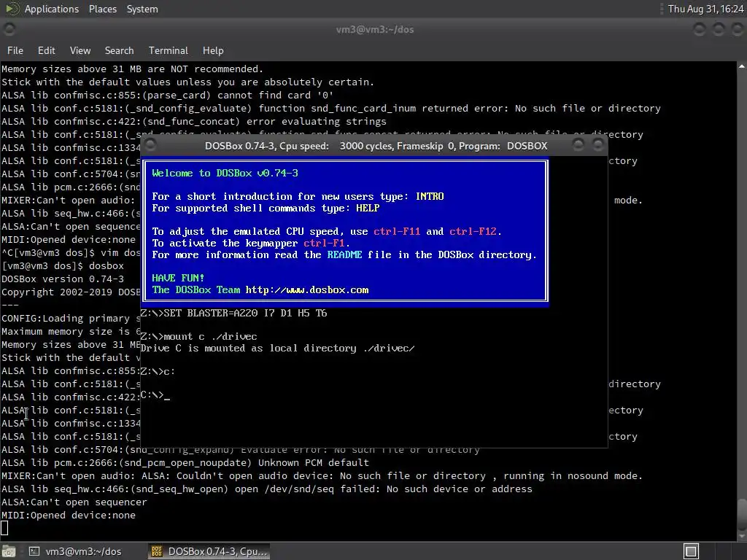Open the Applications menu in top panel
The height and width of the screenshot is (560, 747).
(x=52, y=9)
